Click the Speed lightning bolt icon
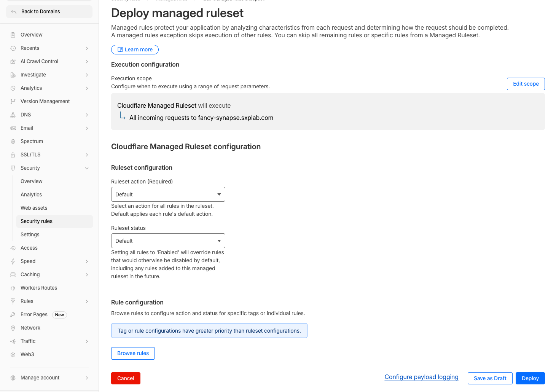 [13, 261]
